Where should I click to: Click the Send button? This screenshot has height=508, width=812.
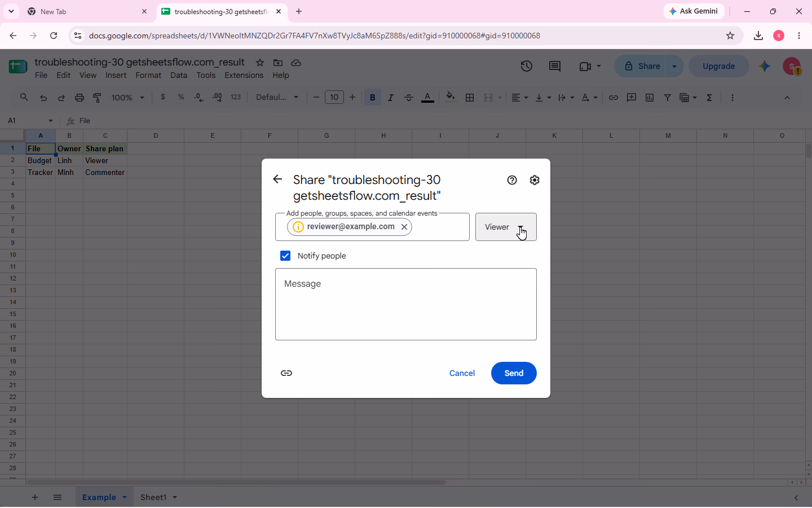click(x=514, y=373)
